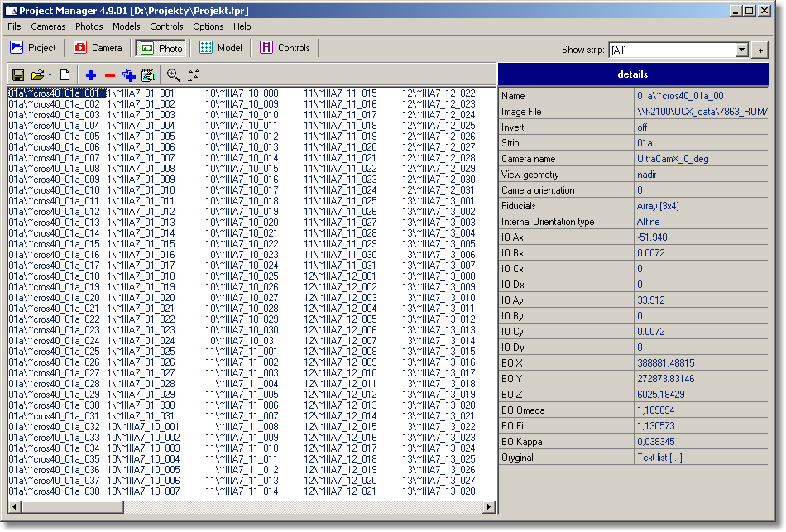
Task: Open the File menu
Action: pyautogui.click(x=14, y=26)
